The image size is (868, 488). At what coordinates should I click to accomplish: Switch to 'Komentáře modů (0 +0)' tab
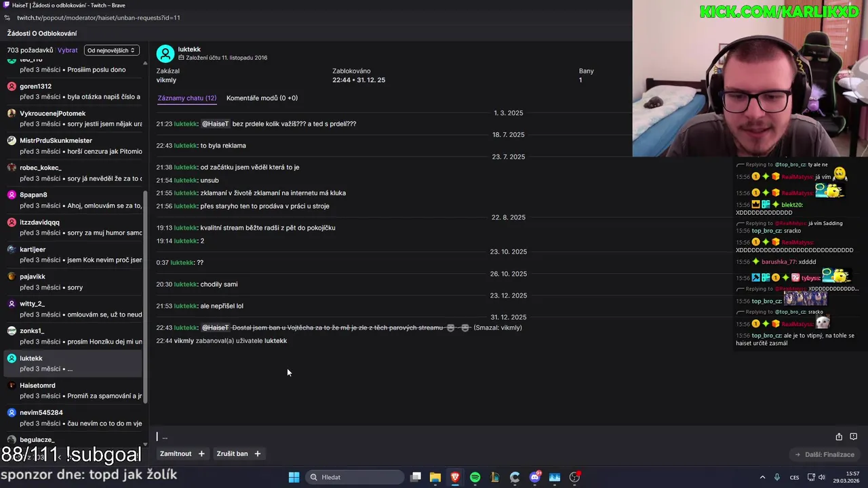[x=262, y=98]
